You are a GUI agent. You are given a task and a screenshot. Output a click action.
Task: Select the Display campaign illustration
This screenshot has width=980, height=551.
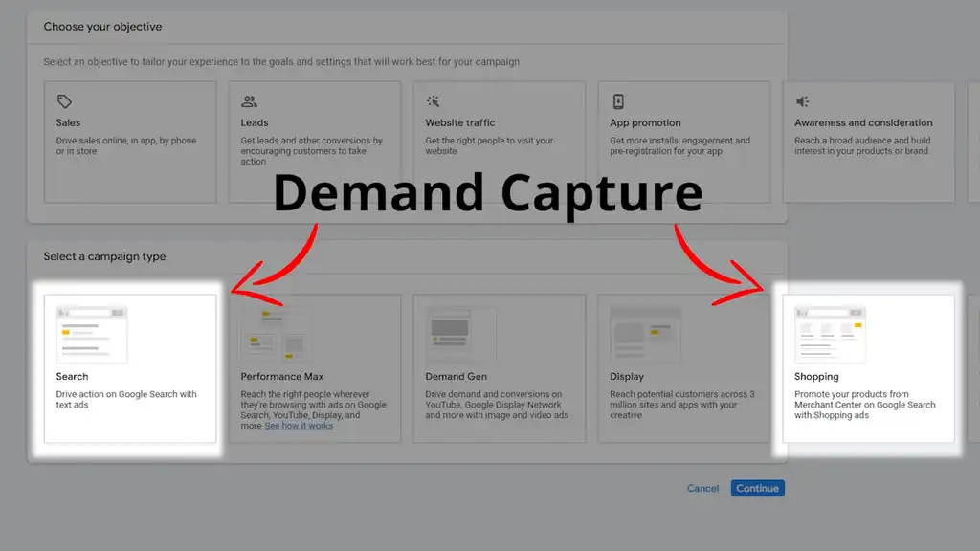coord(645,334)
